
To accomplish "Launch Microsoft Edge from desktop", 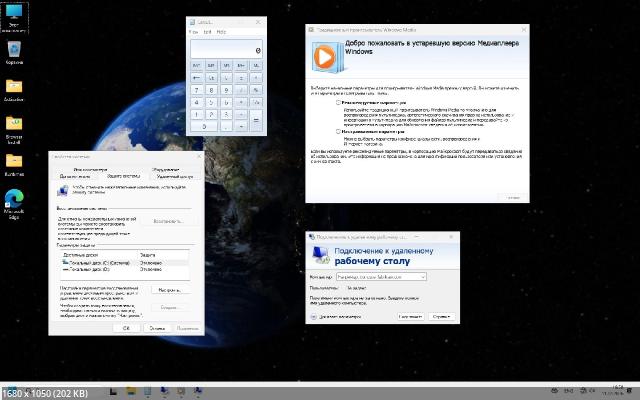I will [x=15, y=198].
